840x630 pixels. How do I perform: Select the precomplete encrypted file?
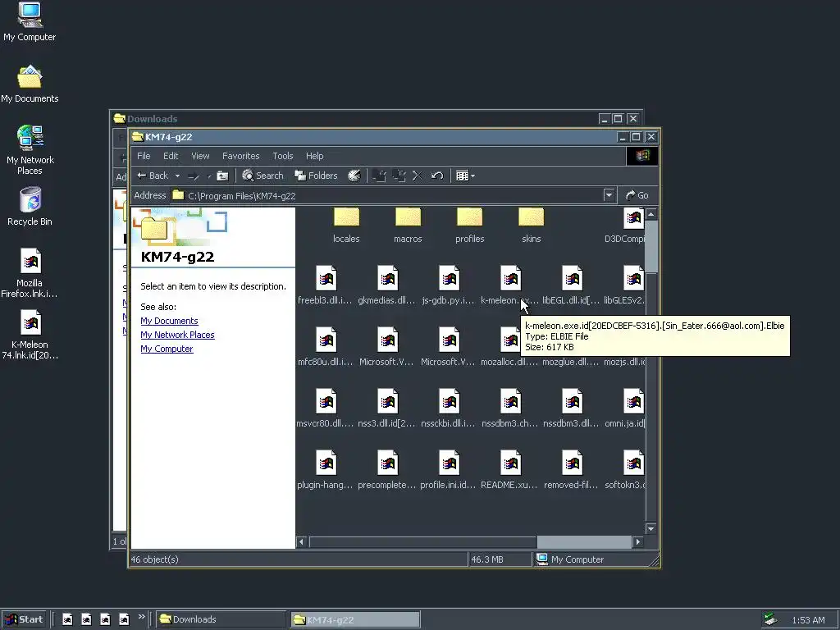coord(387,470)
